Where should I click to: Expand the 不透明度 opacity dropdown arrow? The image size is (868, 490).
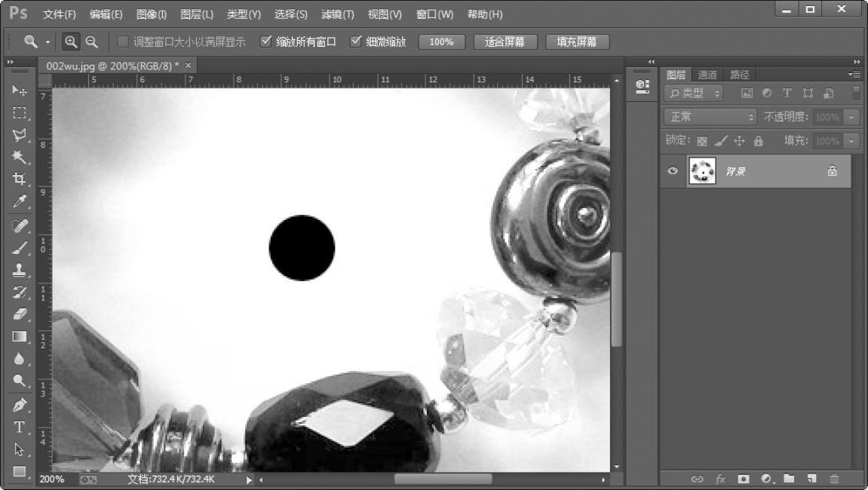pos(852,118)
